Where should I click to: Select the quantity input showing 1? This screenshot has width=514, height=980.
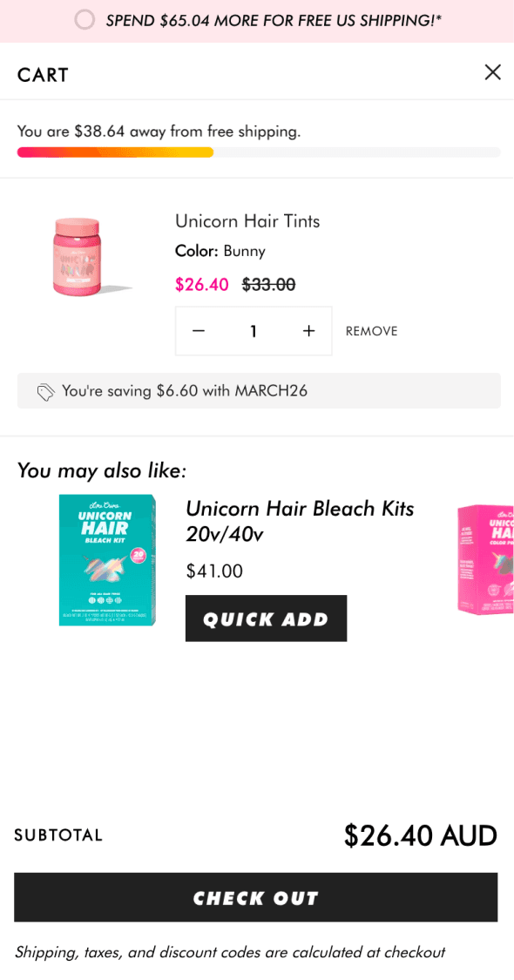[254, 331]
